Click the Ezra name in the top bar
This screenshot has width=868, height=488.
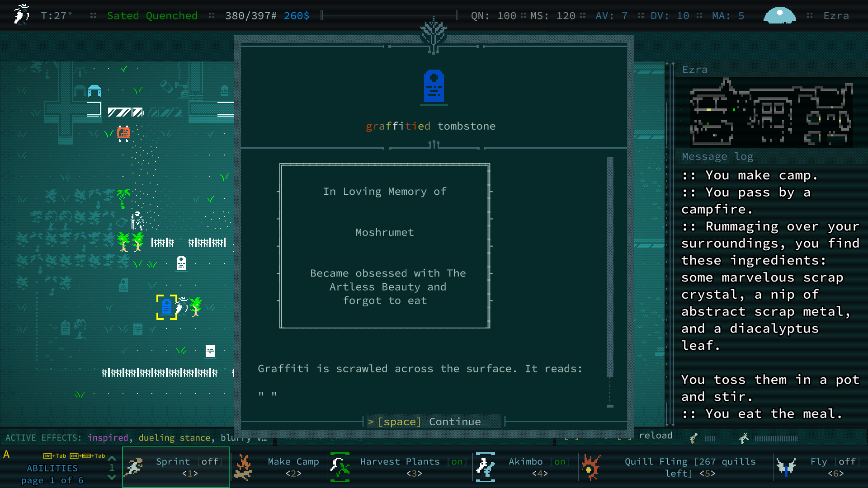(836, 16)
